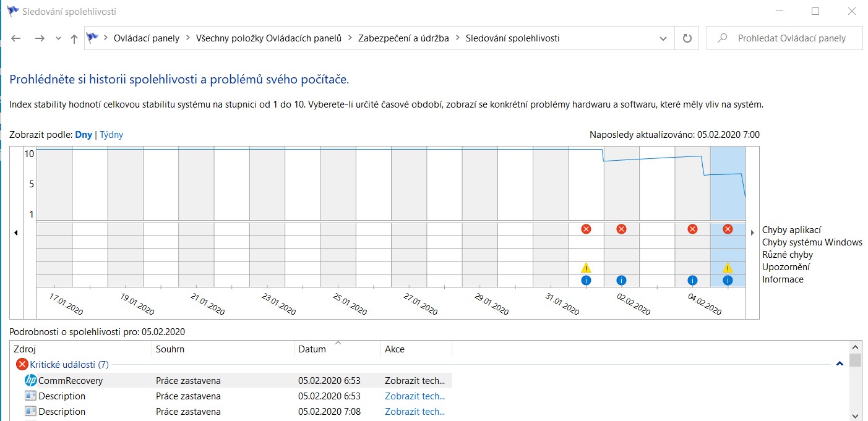868x421 pixels.
Task: Click the HP CommRecovery icon
Action: (x=30, y=381)
